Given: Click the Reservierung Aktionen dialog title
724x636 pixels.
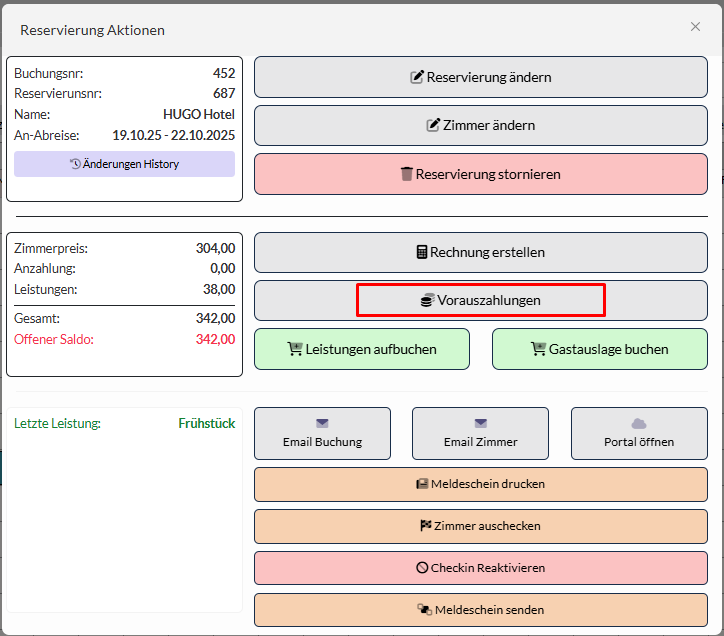Looking at the screenshot, I should [x=93, y=30].
